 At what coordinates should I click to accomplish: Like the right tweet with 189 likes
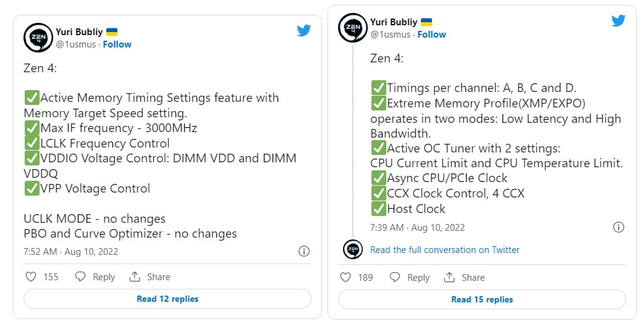tap(345, 278)
